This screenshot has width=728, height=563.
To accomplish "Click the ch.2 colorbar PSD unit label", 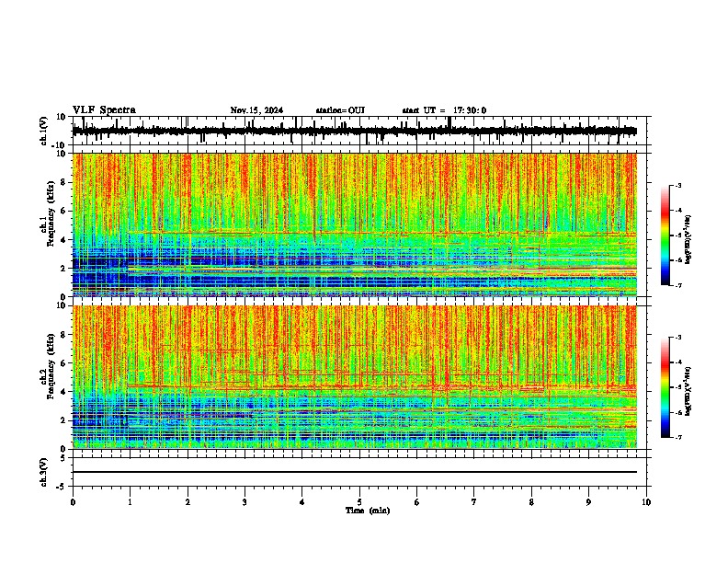I will 688,391.
